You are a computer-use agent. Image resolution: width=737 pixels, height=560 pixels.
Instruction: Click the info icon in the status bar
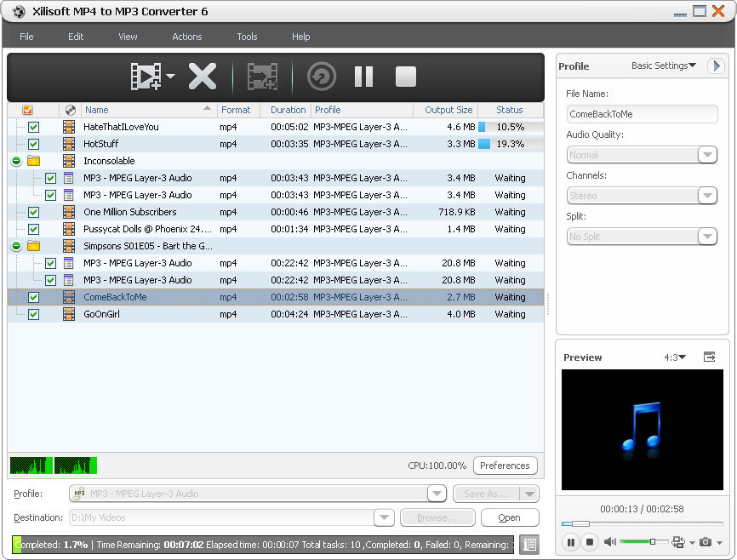pos(528,544)
